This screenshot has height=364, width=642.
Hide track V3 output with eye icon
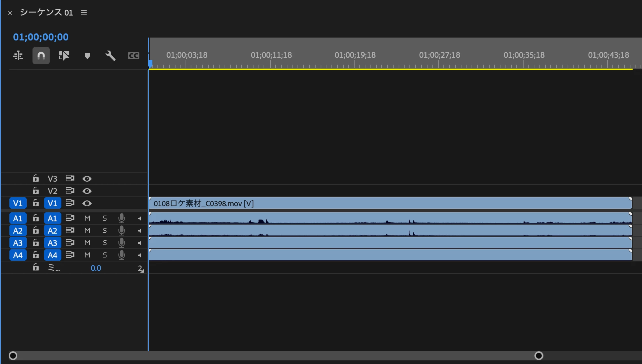point(87,179)
